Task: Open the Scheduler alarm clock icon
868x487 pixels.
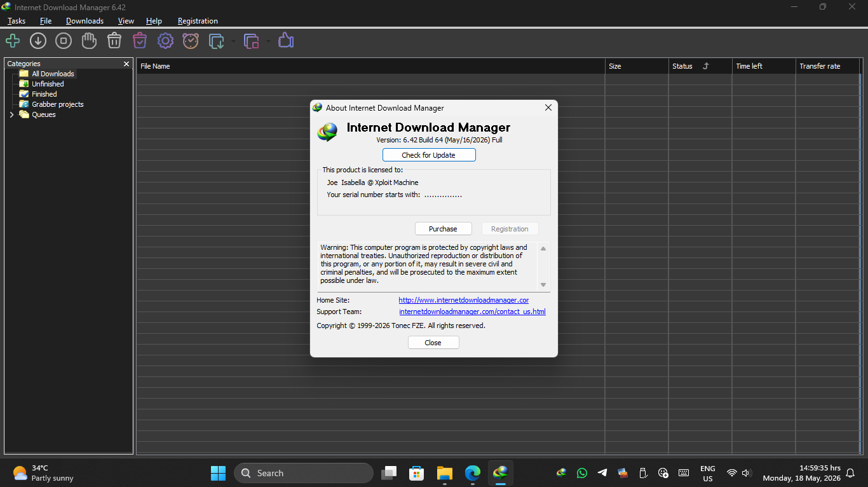Action: [191, 41]
